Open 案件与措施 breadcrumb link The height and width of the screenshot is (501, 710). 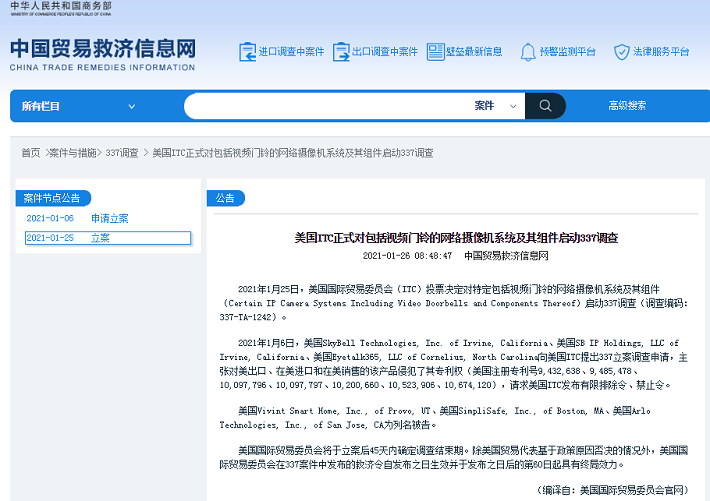click(73, 153)
